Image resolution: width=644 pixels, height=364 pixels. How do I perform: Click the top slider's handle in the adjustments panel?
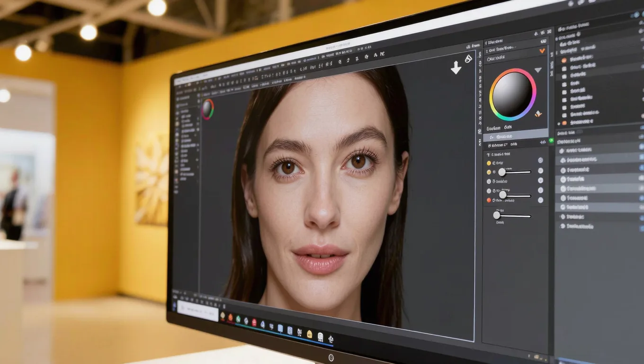point(502,172)
